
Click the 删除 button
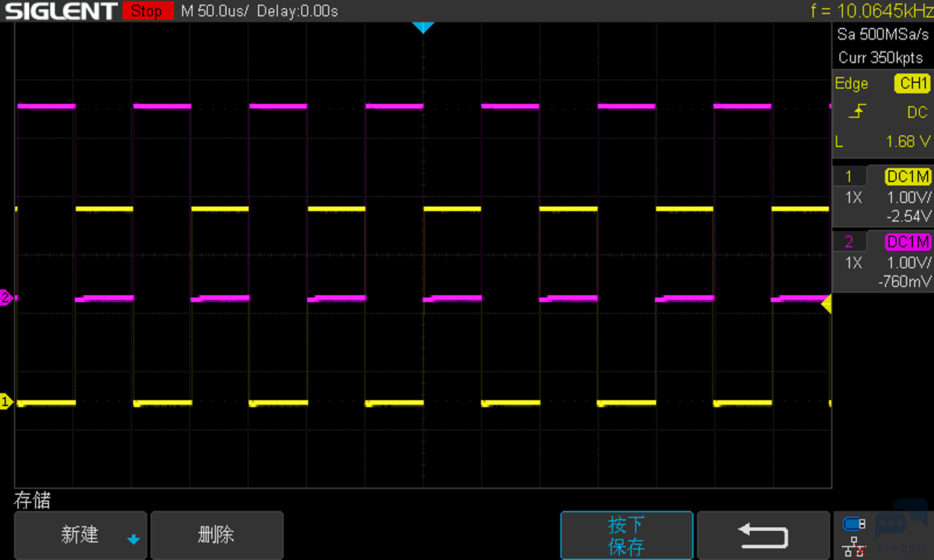(x=217, y=535)
